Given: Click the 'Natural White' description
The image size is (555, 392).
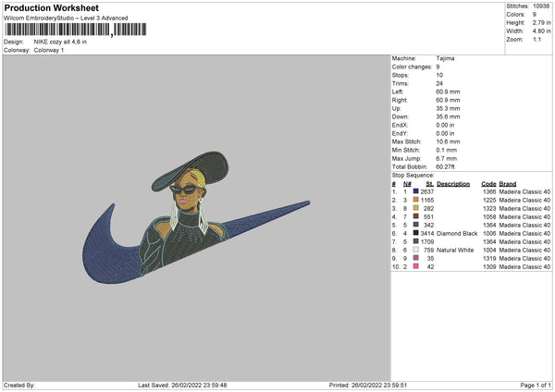Looking at the screenshot, I should pos(455,251).
